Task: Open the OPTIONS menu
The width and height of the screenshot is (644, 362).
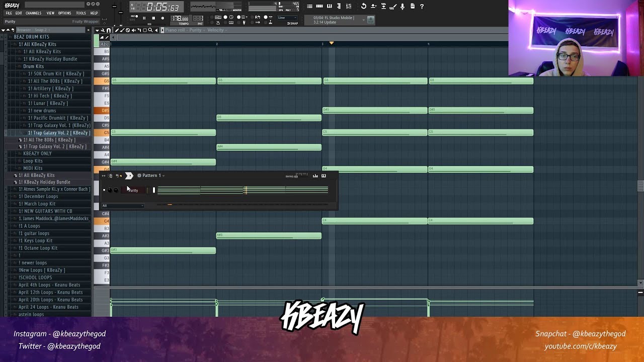Action: [64, 13]
